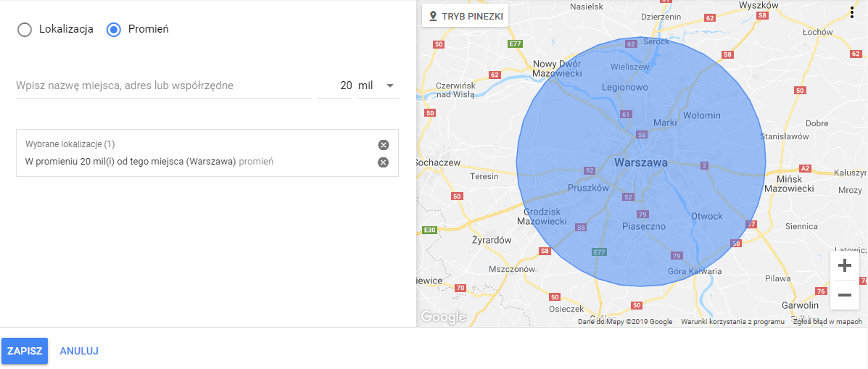Click Zgłoś błąd w mapach link
868x369 pixels.
pyautogui.click(x=828, y=322)
